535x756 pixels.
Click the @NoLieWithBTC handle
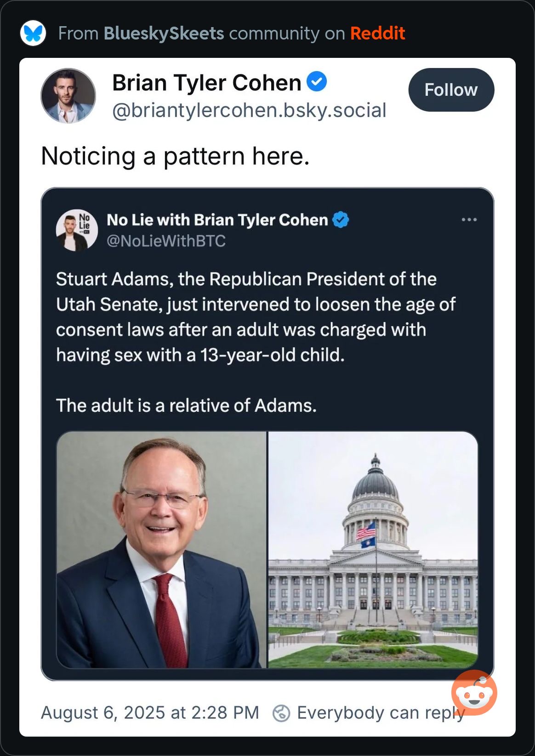pyautogui.click(x=166, y=241)
